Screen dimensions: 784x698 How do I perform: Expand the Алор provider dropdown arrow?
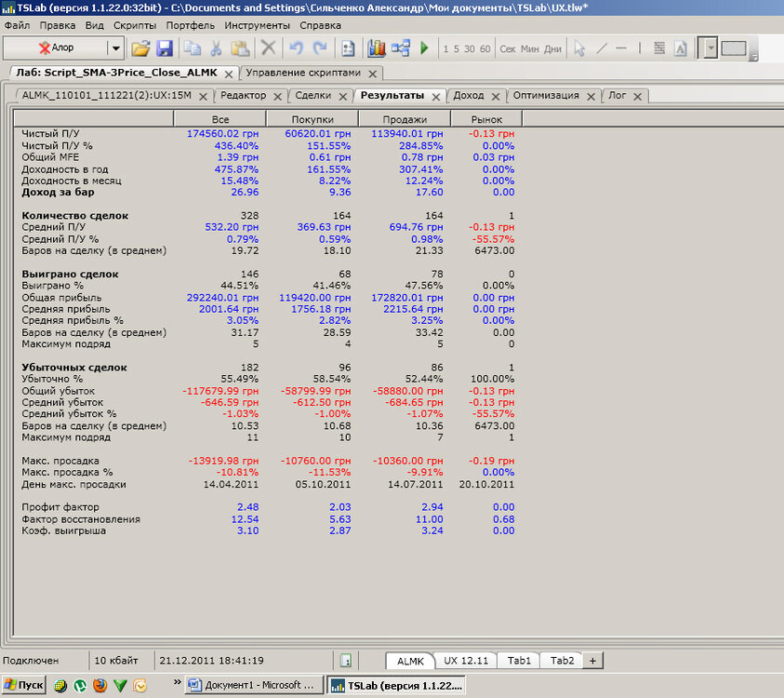coord(115,48)
